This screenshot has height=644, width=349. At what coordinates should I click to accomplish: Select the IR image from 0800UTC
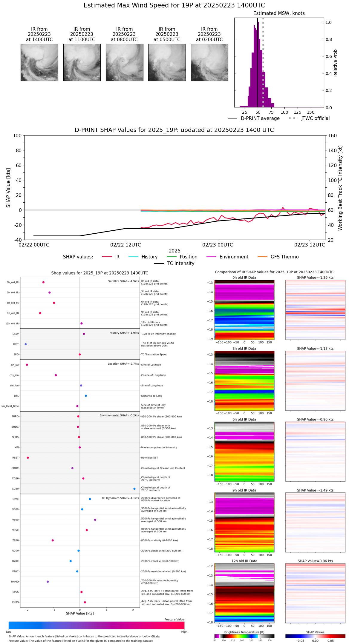click(x=124, y=62)
